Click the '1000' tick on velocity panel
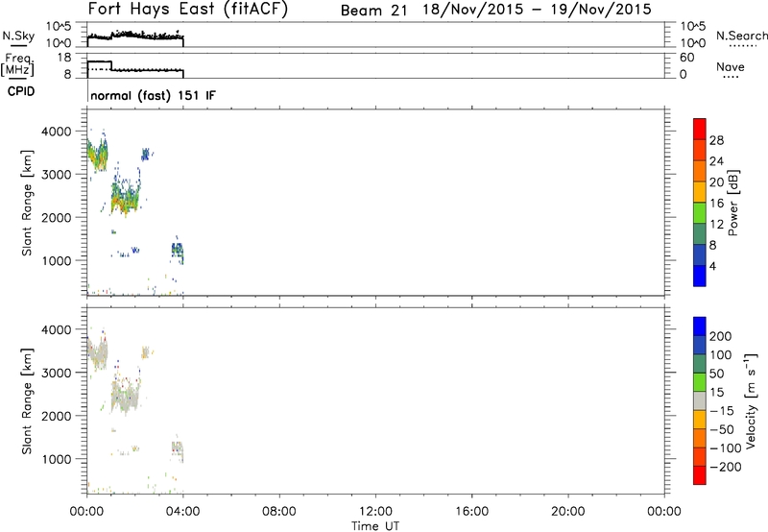The width and height of the screenshot is (768, 532). pyautogui.click(x=57, y=459)
